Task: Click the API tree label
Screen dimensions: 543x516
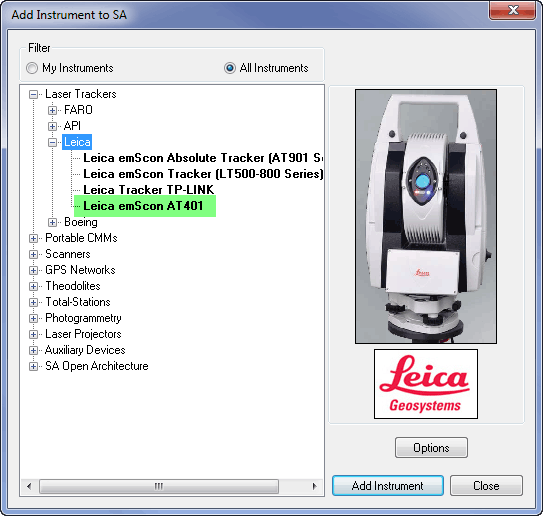Action: [x=72, y=126]
